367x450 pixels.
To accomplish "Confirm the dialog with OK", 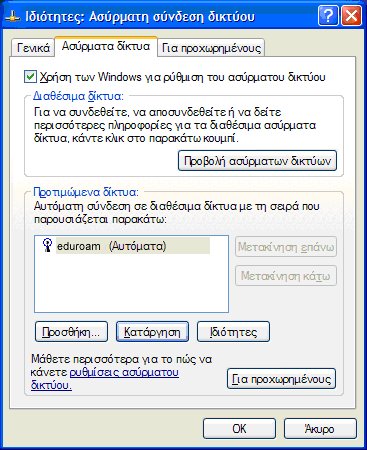I will tap(239, 428).
